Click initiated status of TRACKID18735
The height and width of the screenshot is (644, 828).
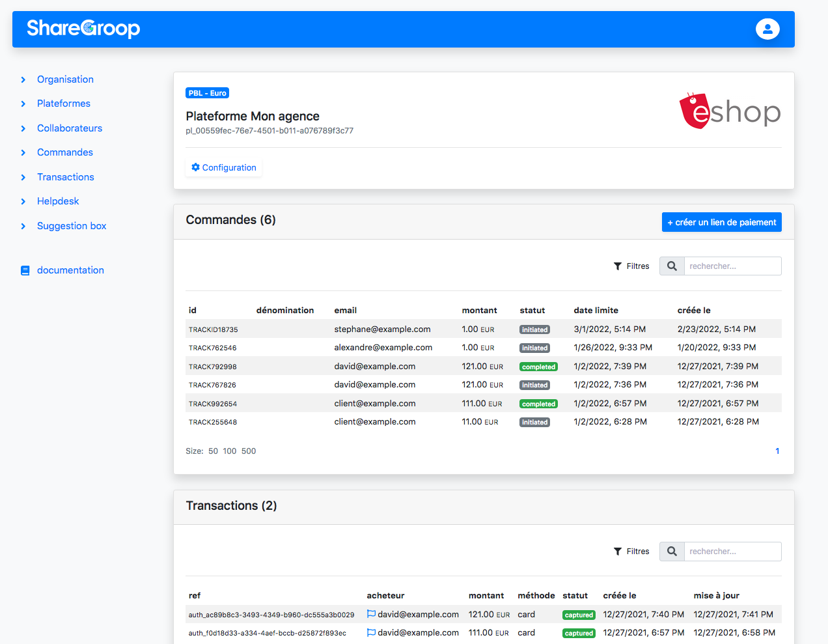tap(534, 329)
